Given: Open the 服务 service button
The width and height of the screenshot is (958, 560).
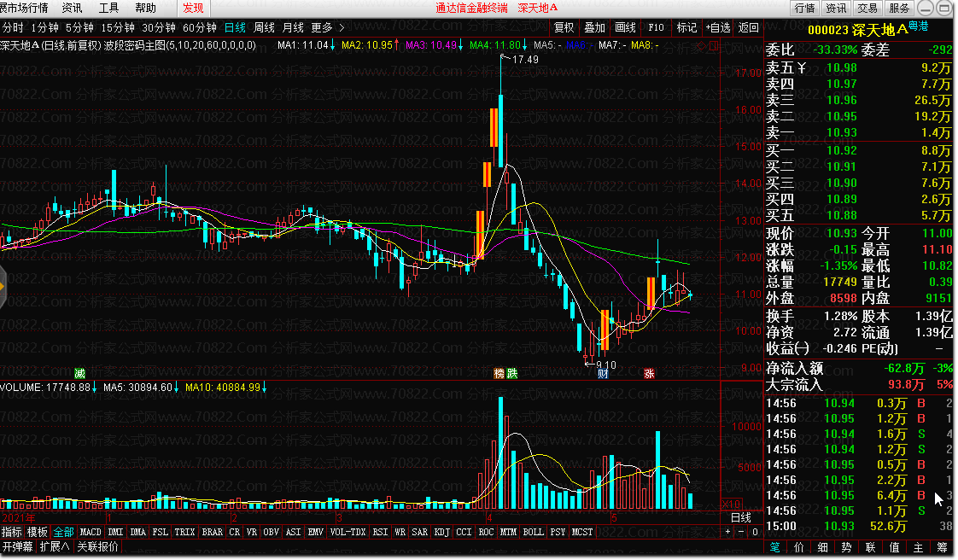Looking at the screenshot, I should coord(899,8).
